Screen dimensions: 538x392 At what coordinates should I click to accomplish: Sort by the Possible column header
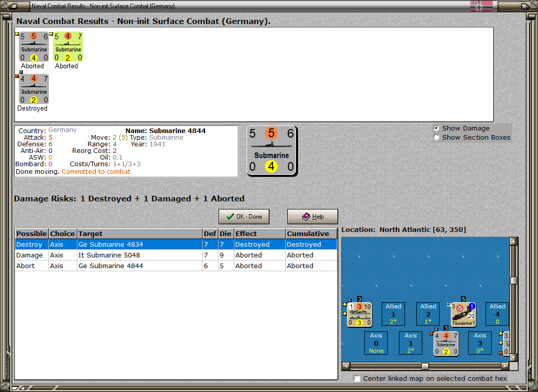[32, 234]
